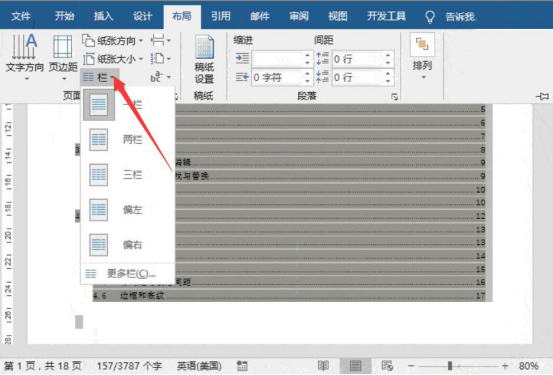This screenshot has height=375, width=553.
Task: Click the spacing after 0 行 field
Action: [x=358, y=77]
